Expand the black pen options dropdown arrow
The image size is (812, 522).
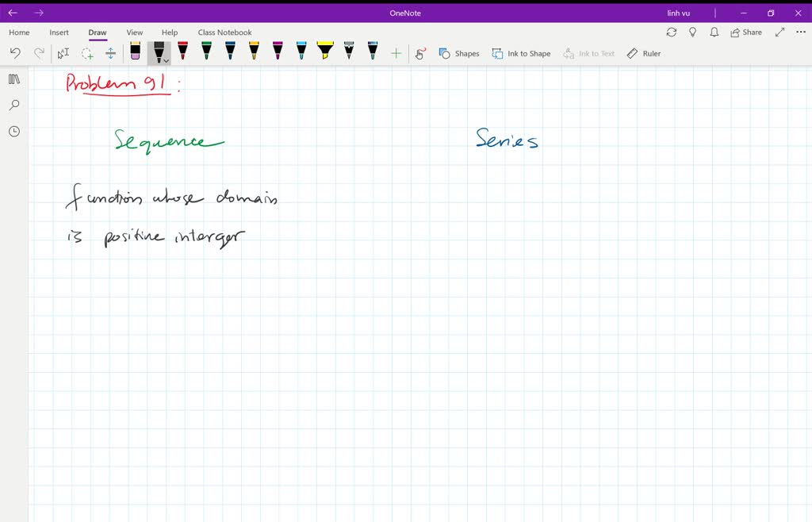click(x=167, y=60)
